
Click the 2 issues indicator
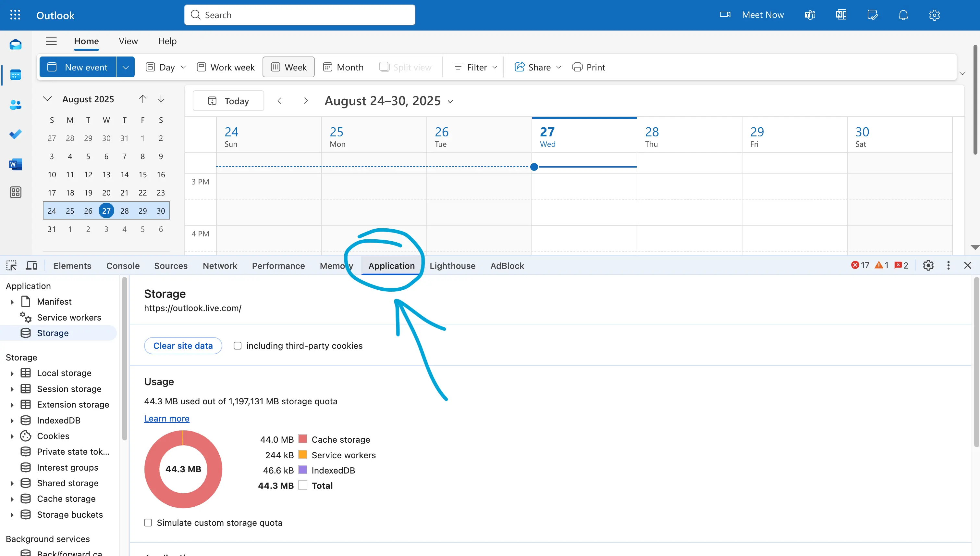pos(901,265)
